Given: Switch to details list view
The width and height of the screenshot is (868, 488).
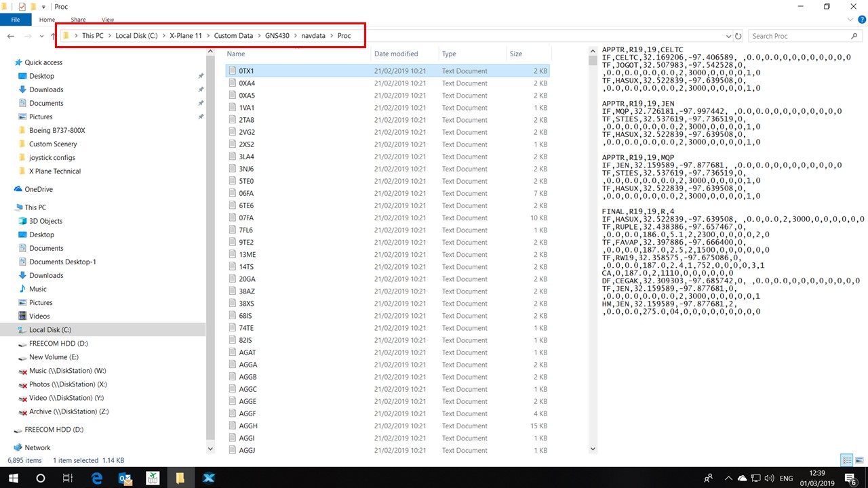Looking at the screenshot, I should pyautogui.click(x=847, y=460).
